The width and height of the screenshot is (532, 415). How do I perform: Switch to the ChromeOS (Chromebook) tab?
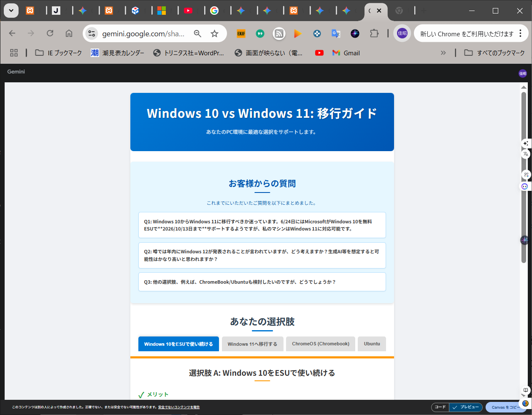[x=321, y=344]
